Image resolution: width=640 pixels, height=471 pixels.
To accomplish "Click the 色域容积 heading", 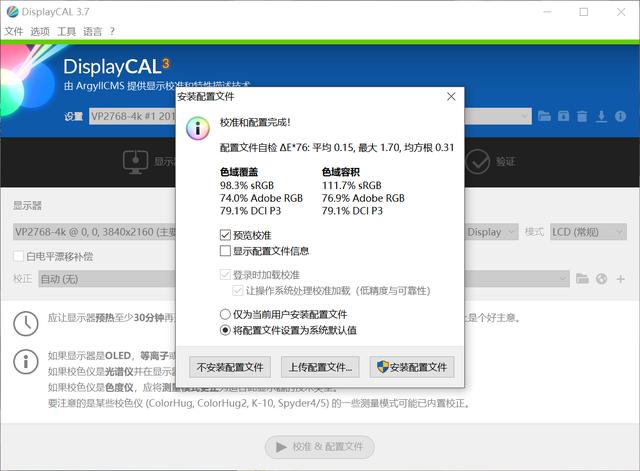I will click(340, 172).
